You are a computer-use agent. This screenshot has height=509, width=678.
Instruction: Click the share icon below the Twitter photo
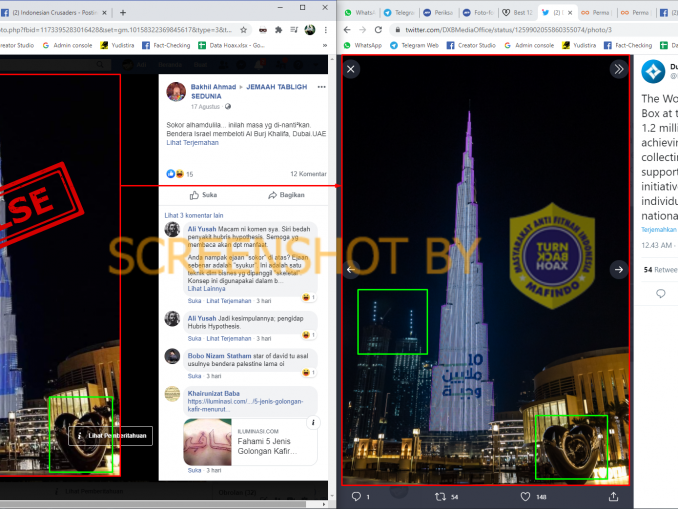point(613,496)
